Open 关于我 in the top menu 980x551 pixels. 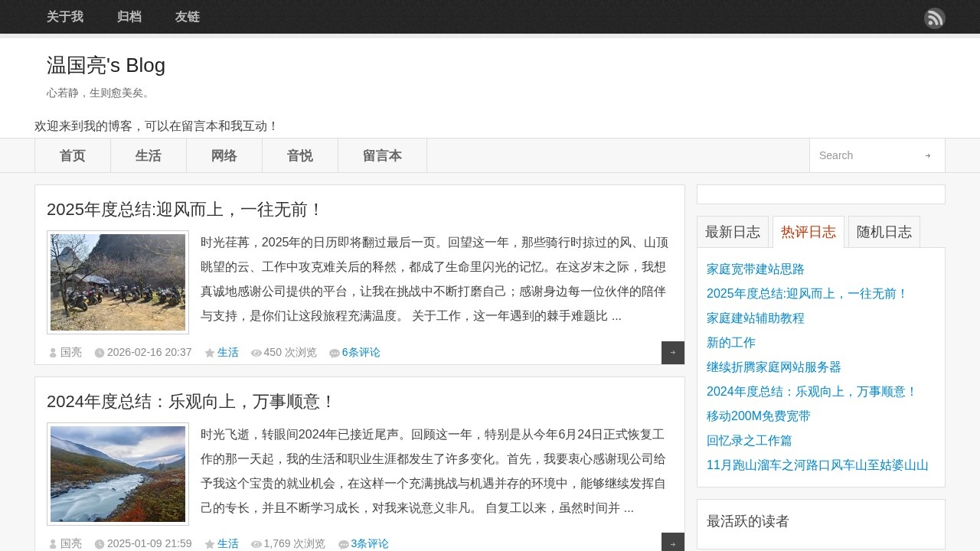point(65,17)
